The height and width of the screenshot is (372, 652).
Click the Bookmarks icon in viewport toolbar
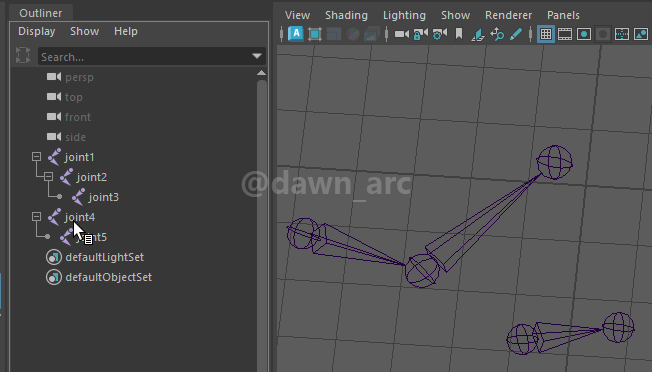click(x=459, y=34)
